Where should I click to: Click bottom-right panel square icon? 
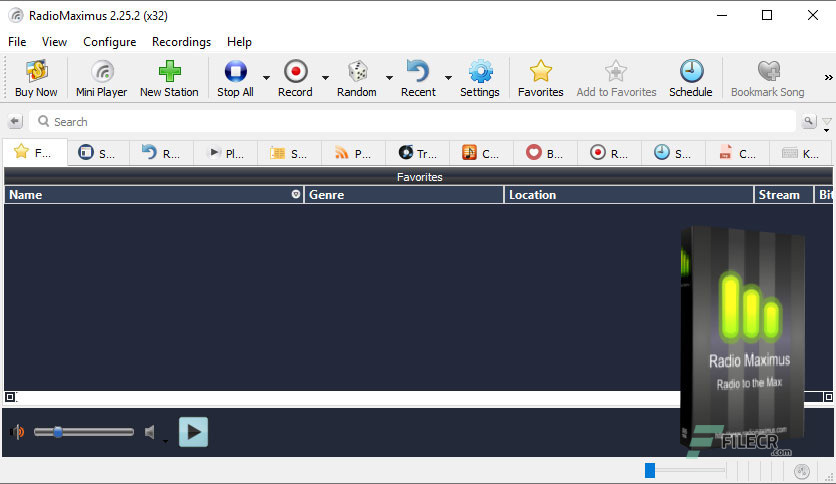point(828,397)
